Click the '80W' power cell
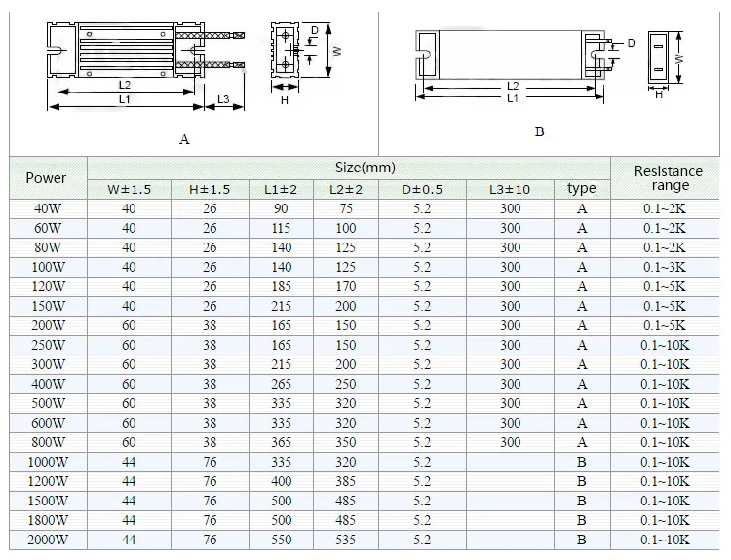The width and height of the screenshot is (731, 560). 48,247
